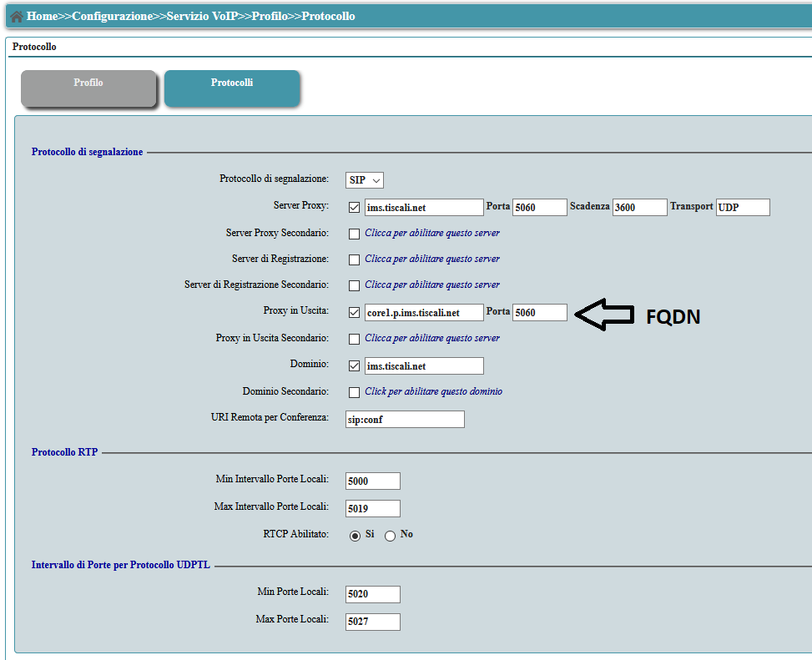Enable Server di Registrazione Secondario checkbox
The image size is (812, 660).
354,285
